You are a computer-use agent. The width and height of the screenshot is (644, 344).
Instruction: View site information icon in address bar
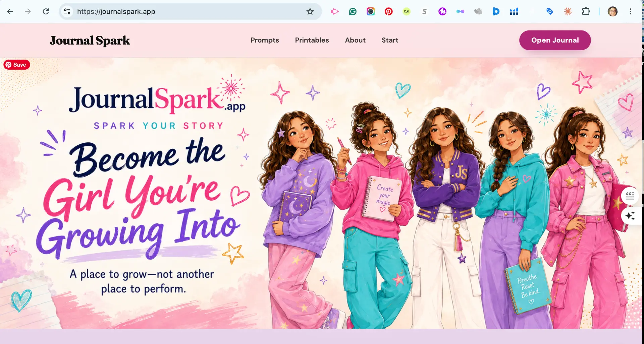[x=67, y=11]
